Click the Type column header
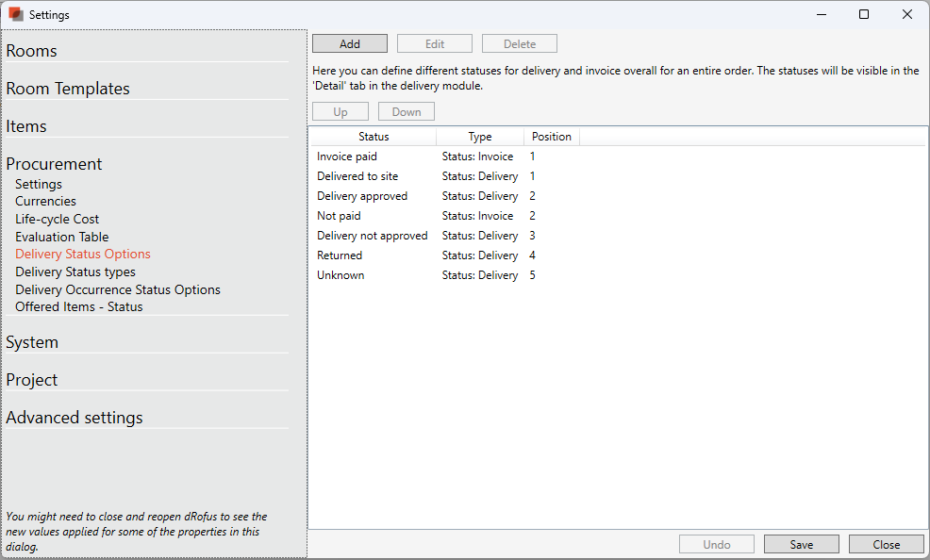 pos(480,137)
